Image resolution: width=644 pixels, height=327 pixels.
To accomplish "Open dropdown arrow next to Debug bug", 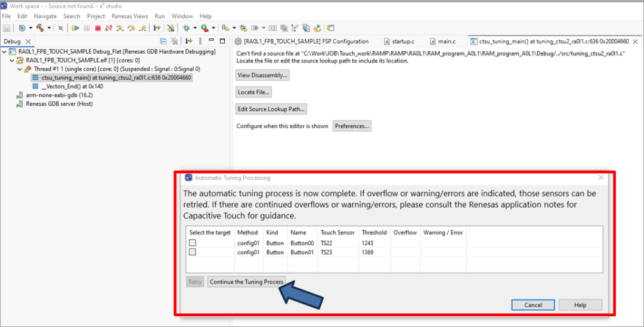I will (194, 28).
